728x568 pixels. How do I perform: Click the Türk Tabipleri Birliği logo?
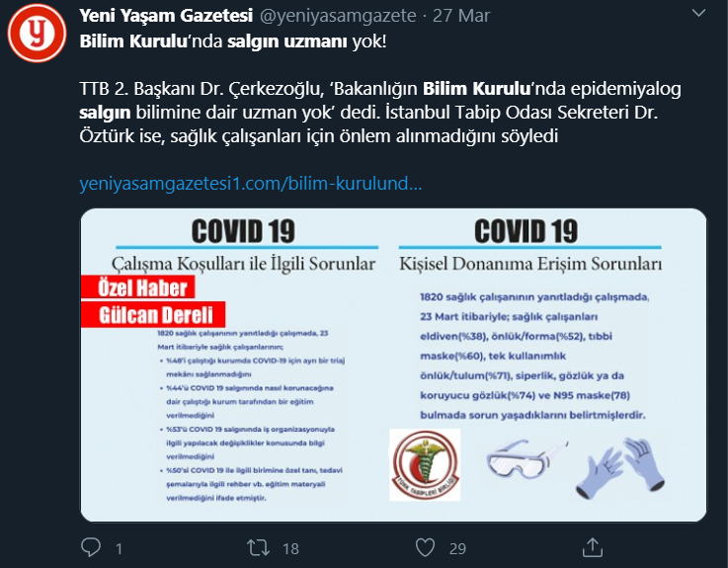425,465
